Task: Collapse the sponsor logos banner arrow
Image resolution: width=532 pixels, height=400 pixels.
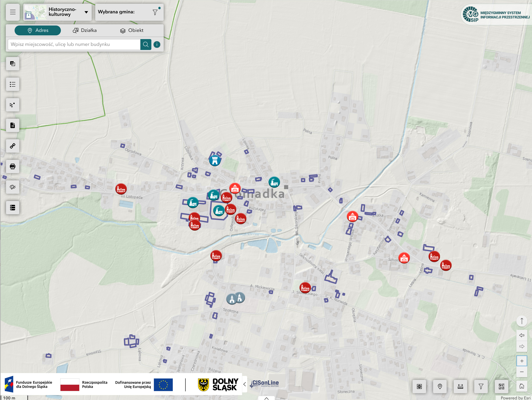Action: click(245, 384)
